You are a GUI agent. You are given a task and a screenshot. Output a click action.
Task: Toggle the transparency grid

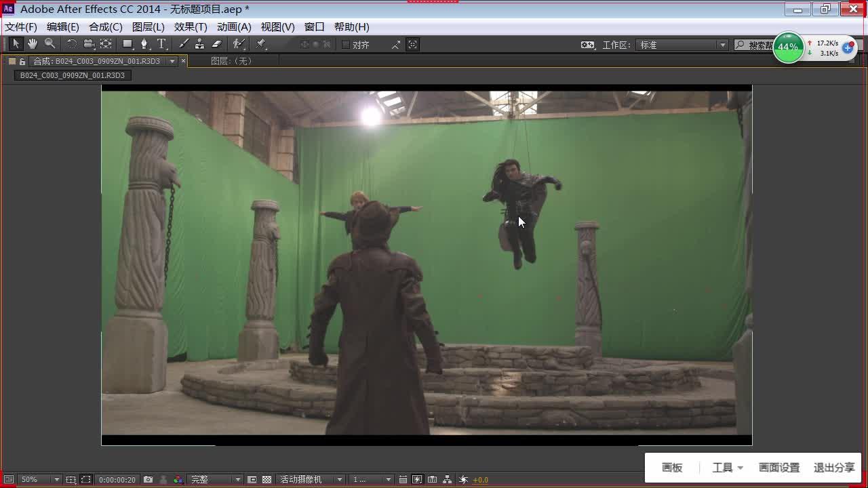pyautogui.click(x=267, y=480)
